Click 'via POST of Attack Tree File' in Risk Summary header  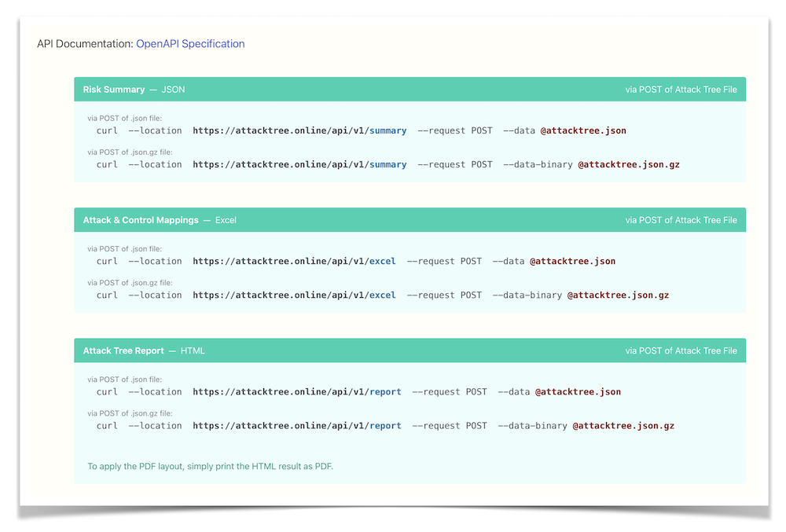681,90
